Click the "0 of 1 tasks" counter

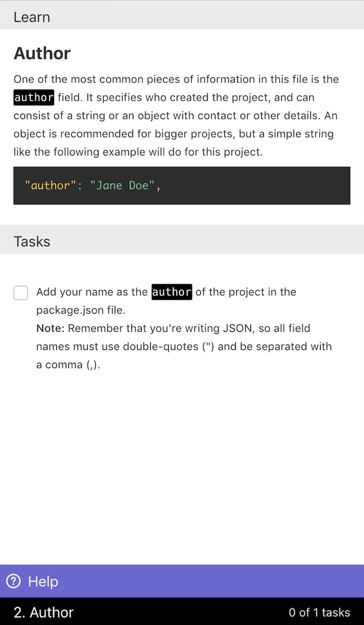[x=319, y=612]
